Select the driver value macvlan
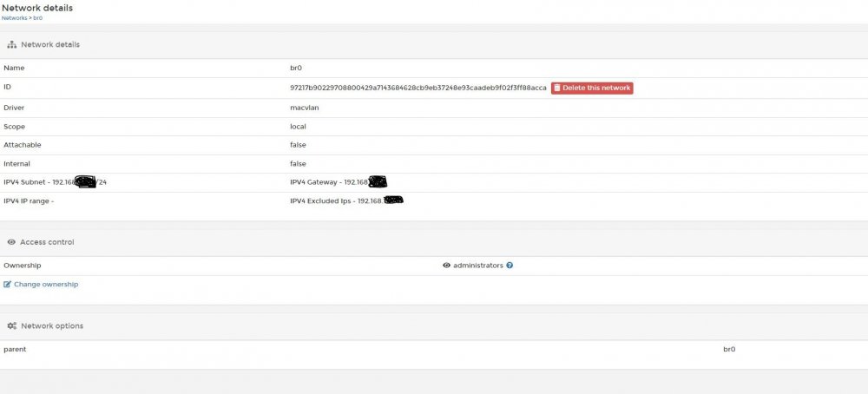868x394 pixels. [x=305, y=108]
